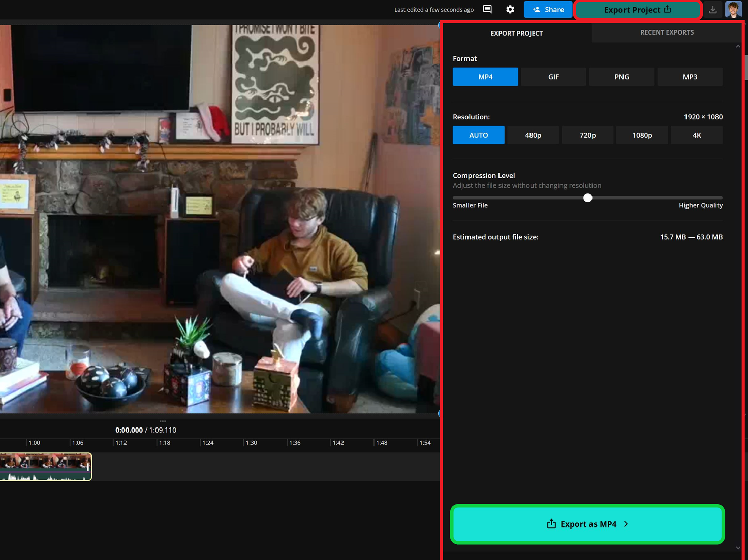
Task: Switch to the Recent Exports tab
Action: pos(667,32)
